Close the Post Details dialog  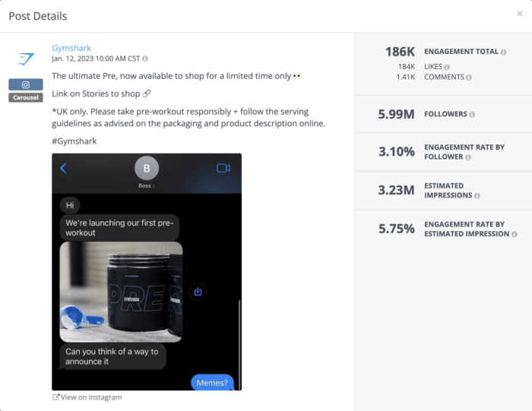click(x=519, y=14)
